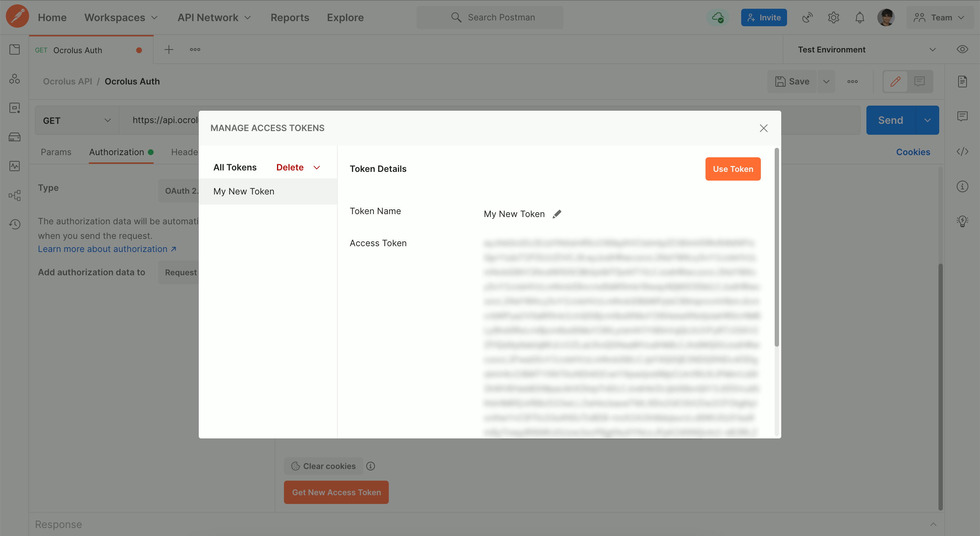
Task: Open the Collections sidebar icon
Action: pos(15,50)
